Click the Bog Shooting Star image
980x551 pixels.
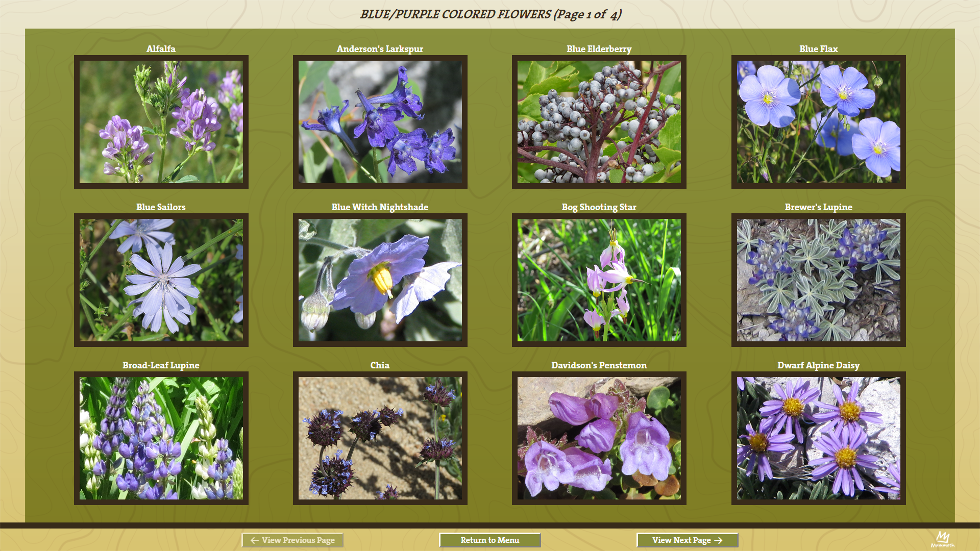point(599,280)
